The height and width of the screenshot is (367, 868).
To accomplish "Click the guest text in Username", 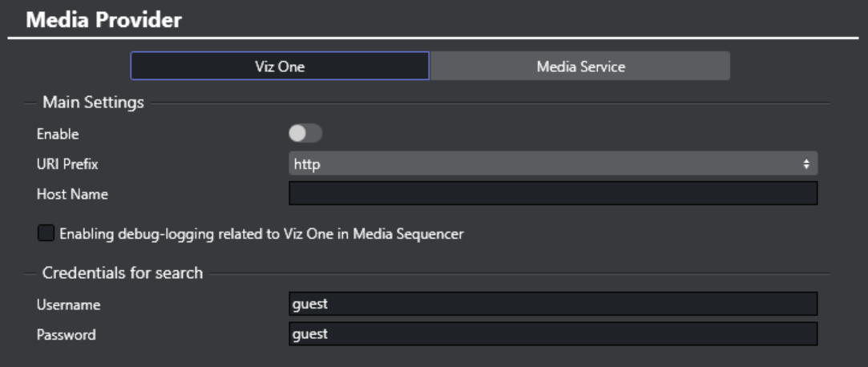I will [311, 304].
